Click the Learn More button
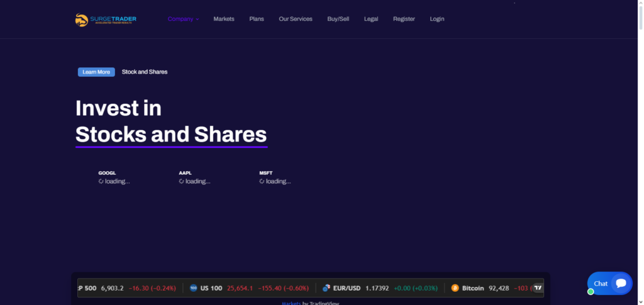 [96, 72]
